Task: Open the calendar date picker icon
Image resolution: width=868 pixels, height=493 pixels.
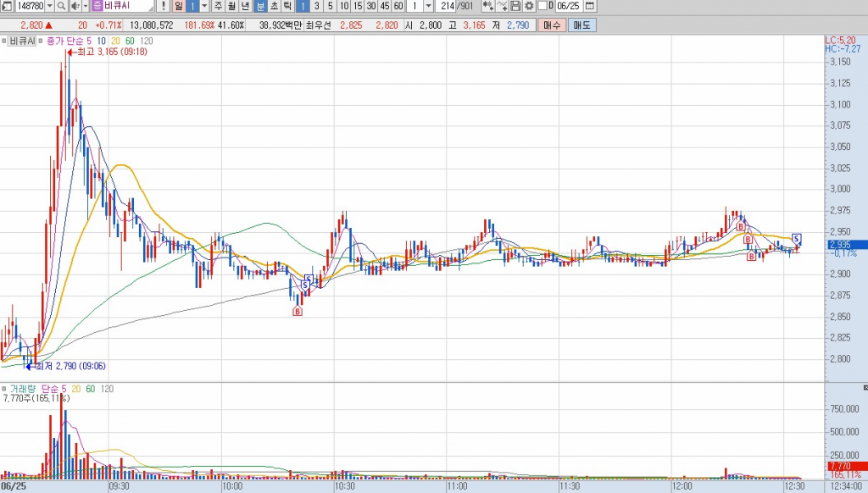Action: [590, 6]
